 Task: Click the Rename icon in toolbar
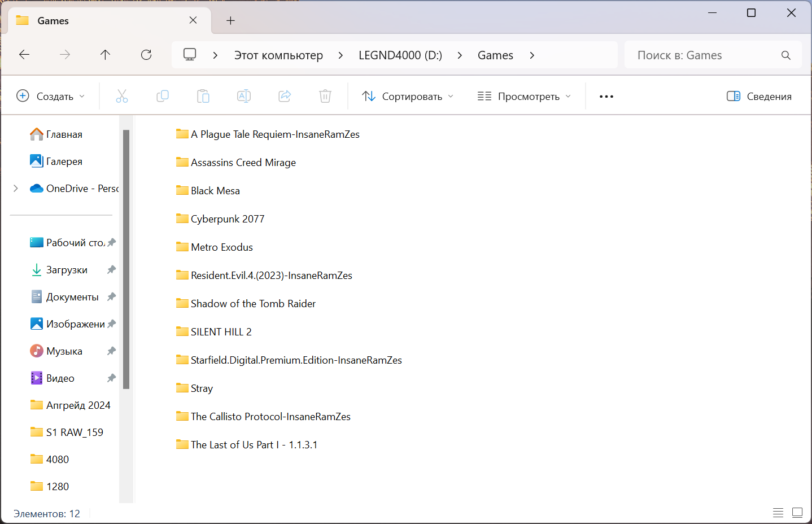pos(244,96)
